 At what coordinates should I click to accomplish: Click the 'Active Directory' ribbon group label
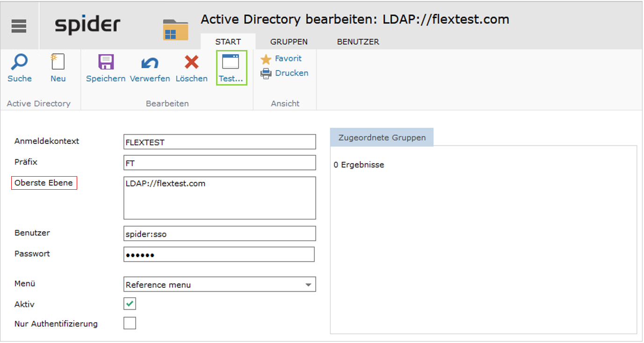tap(39, 104)
